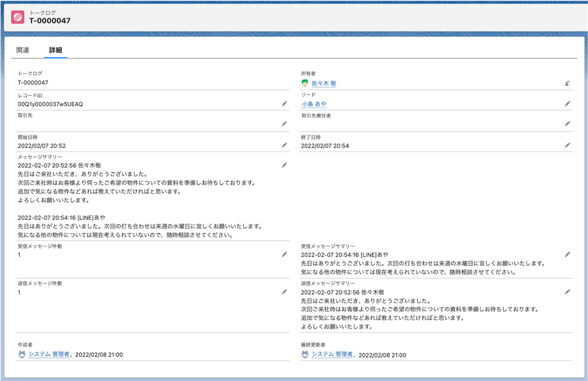Click start time 2022/02/07 20:52
588x381 pixels.
pyautogui.click(x=41, y=146)
